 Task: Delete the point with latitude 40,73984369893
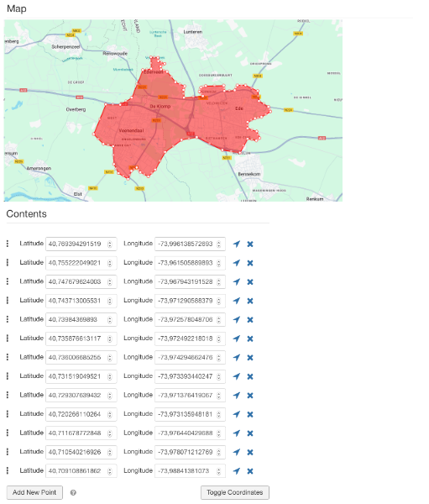[x=250, y=320]
